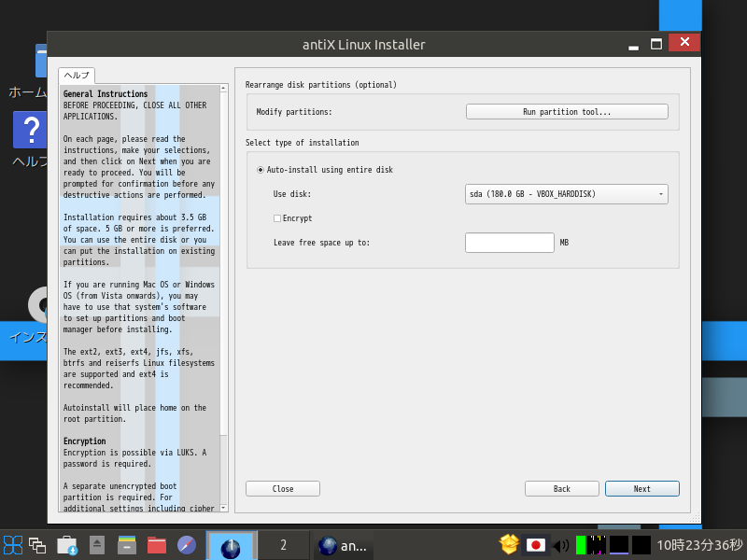The width and height of the screenshot is (747, 560).
Task: Switch to workspace 1 in pager
Action: click(232, 546)
